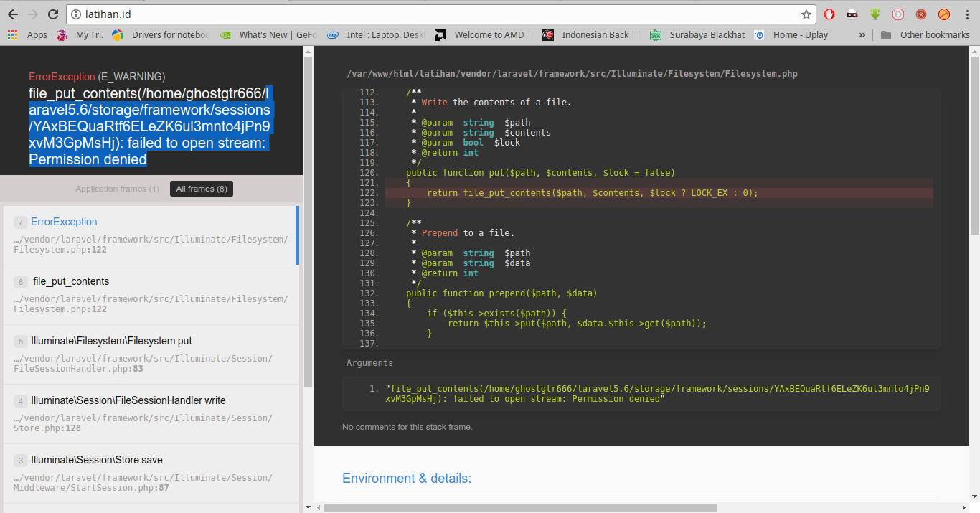The width and height of the screenshot is (980, 513).
Task: Open the My Tri. bookmark
Action: pos(80,34)
